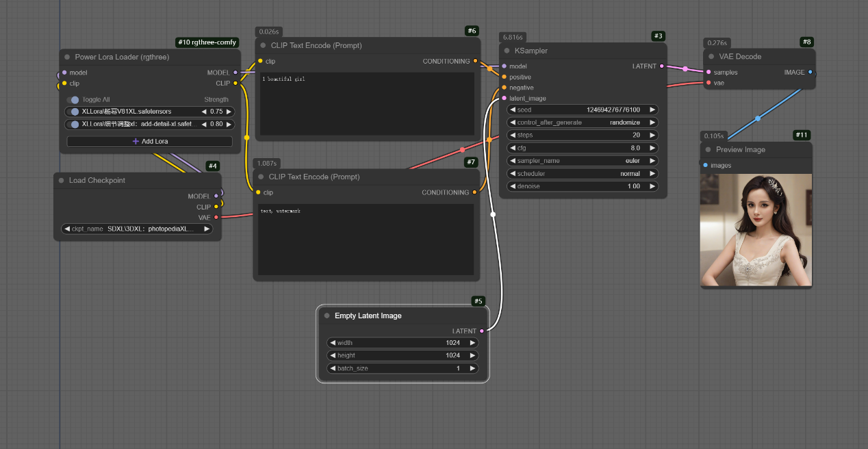Click the VAE Decode node's title dot
The image size is (868, 449).
point(712,57)
